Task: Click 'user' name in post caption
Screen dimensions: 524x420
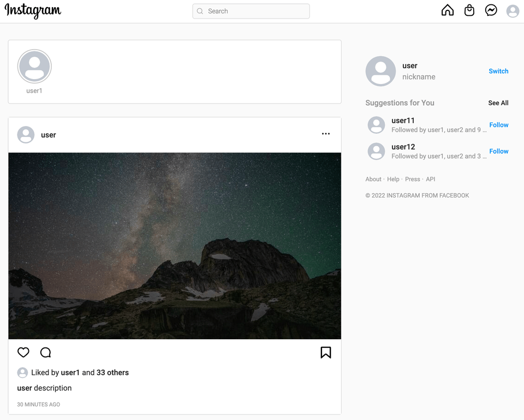Action: [x=25, y=388]
